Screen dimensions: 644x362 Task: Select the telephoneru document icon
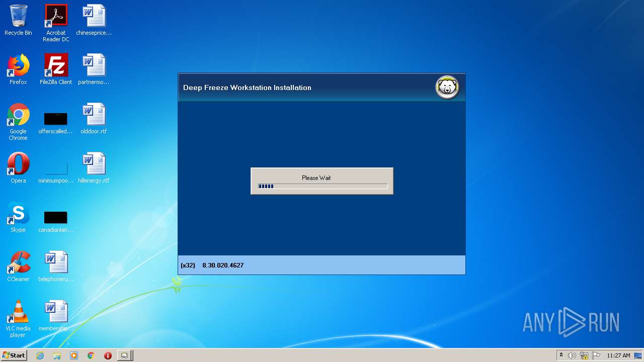pos(56,266)
